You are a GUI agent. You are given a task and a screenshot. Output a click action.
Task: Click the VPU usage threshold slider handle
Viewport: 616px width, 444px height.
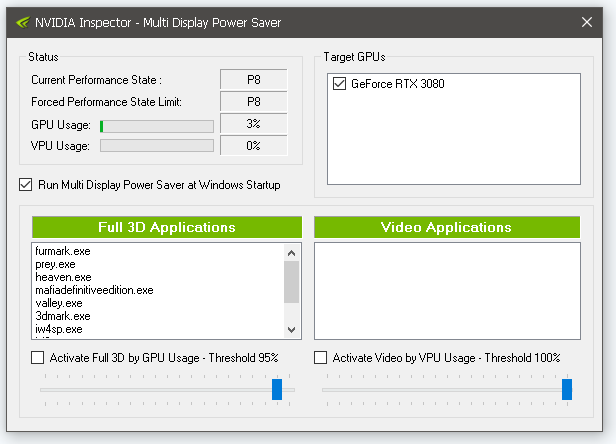[567, 389]
